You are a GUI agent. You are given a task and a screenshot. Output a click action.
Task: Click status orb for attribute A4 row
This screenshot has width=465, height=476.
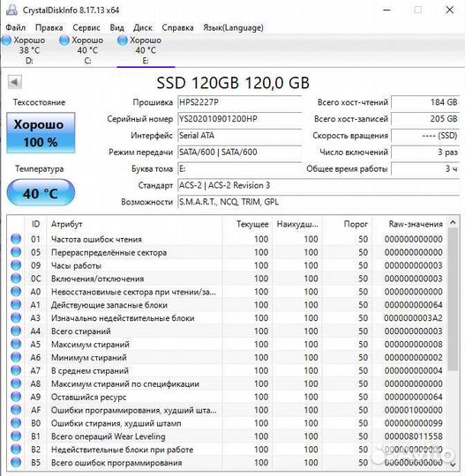pos(16,331)
